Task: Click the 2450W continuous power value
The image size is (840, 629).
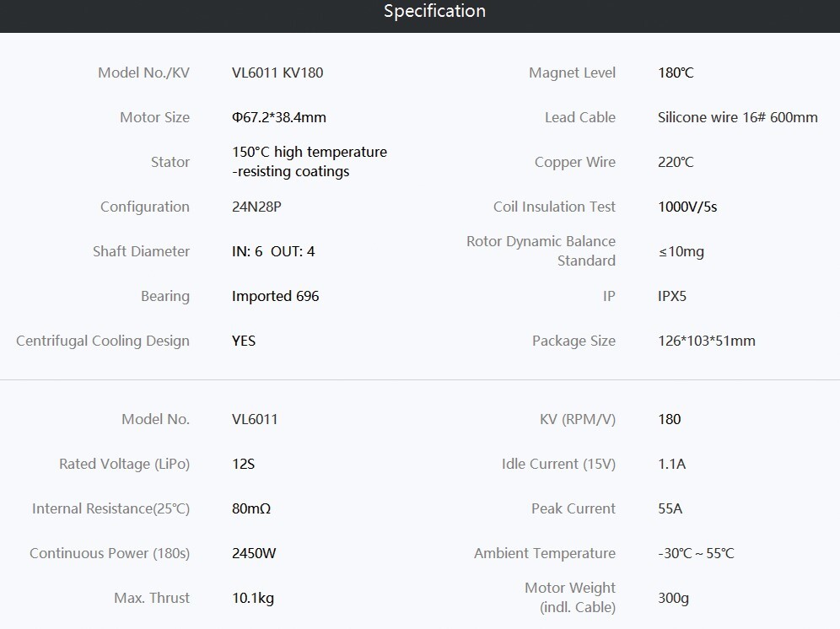Action: click(254, 553)
